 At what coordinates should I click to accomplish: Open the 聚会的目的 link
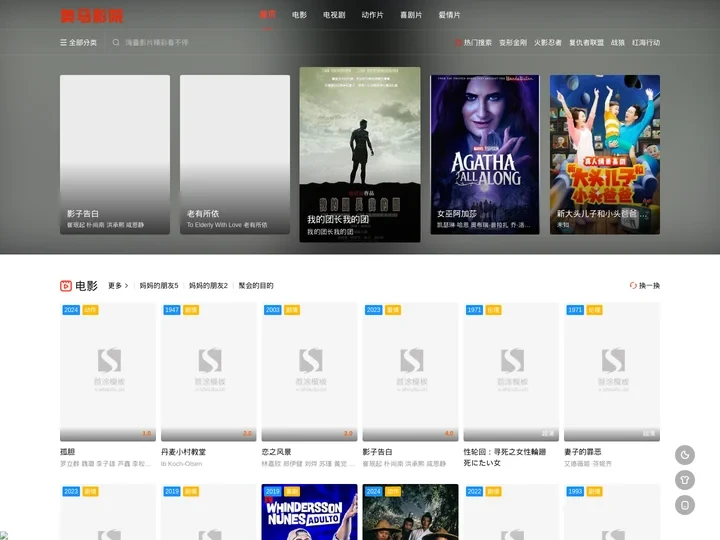point(256,286)
